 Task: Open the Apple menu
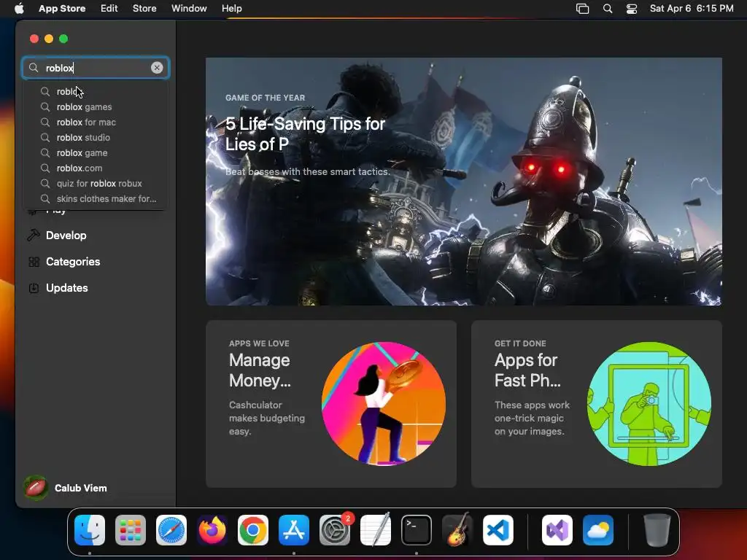coord(19,8)
